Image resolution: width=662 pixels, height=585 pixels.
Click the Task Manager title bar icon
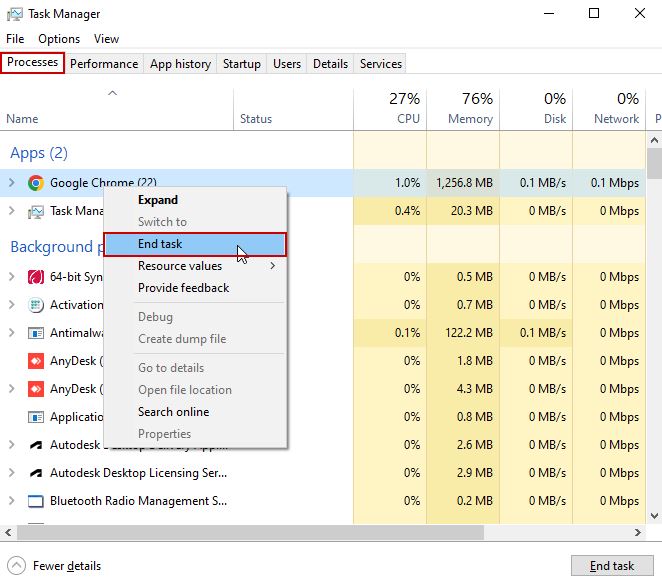[x=15, y=14]
